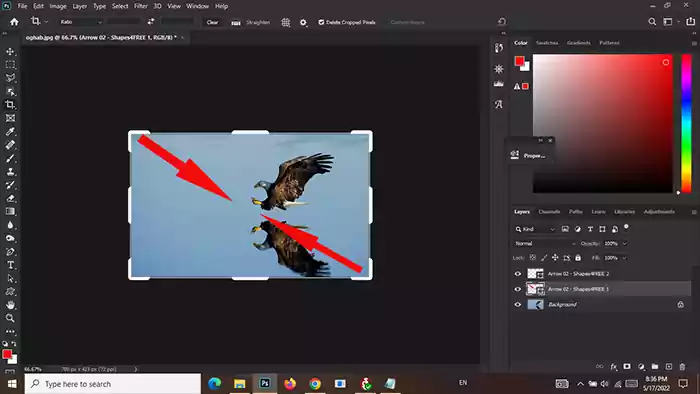700x394 pixels.
Task: Hide the Arrow 02 - Shapes4FREE 1 layer
Action: 518,289
